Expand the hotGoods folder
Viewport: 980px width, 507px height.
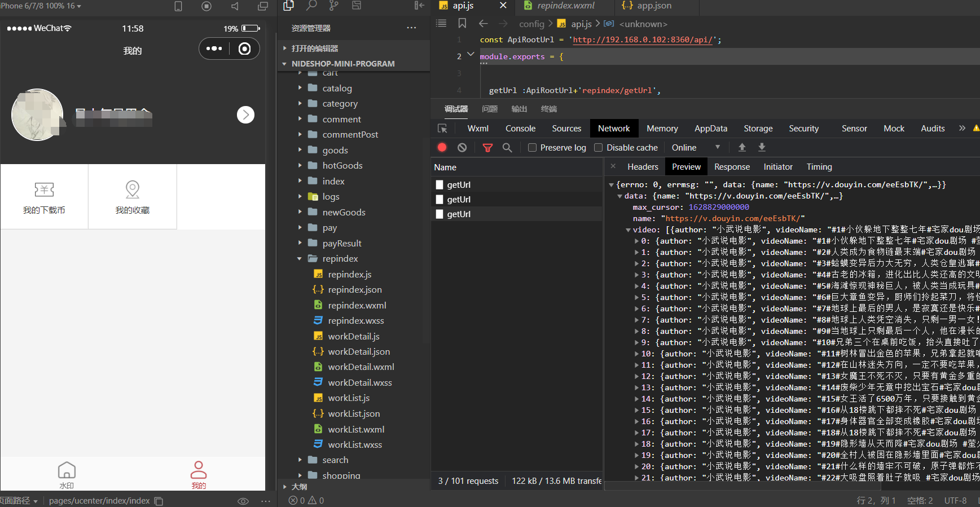tap(342, 166)
